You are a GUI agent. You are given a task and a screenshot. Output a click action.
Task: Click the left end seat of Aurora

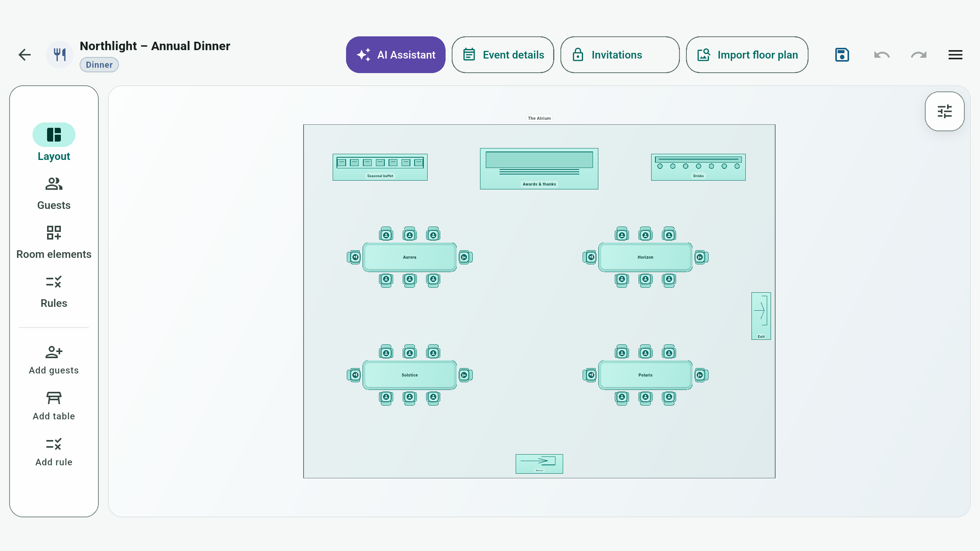[x=354, y=257]
